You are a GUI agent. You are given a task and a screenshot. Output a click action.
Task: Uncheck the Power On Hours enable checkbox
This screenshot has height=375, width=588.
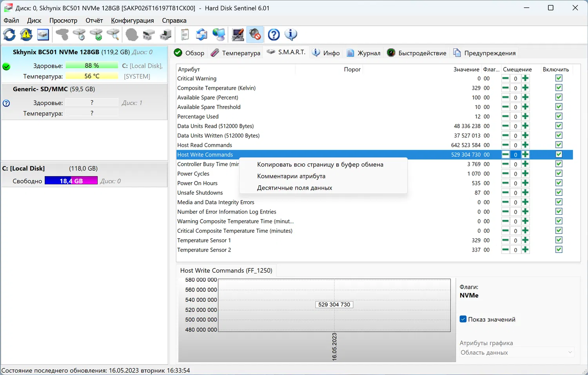(559, 183)
